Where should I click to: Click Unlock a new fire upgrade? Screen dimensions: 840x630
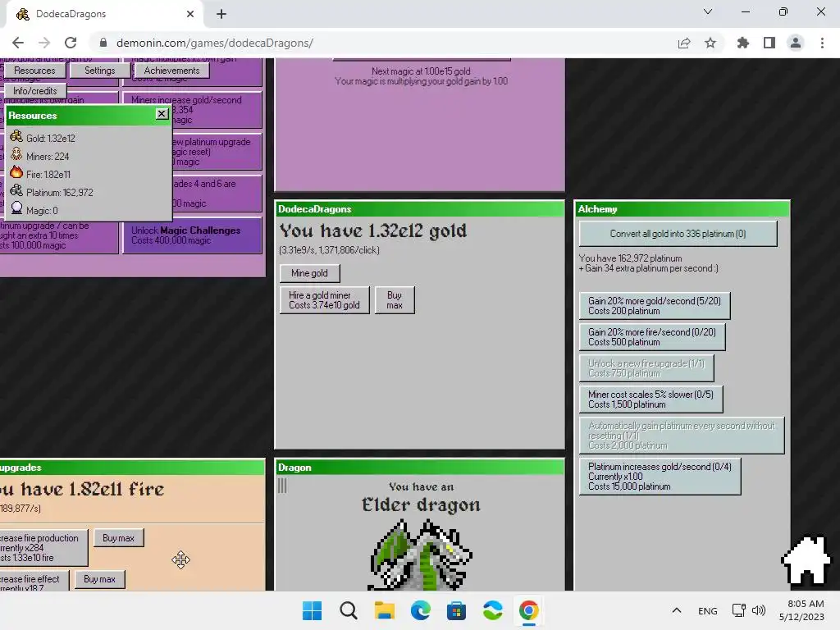[x=646, y=368]
